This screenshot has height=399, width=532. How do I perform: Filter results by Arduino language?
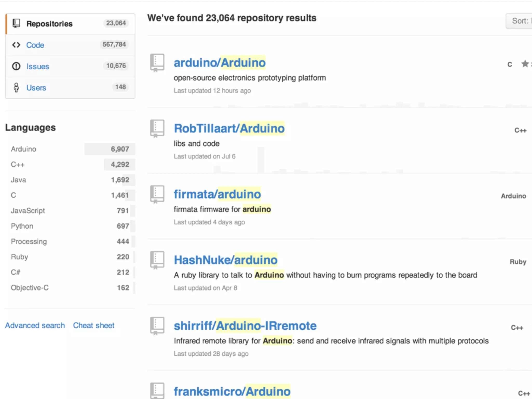[x=24, y=149]
